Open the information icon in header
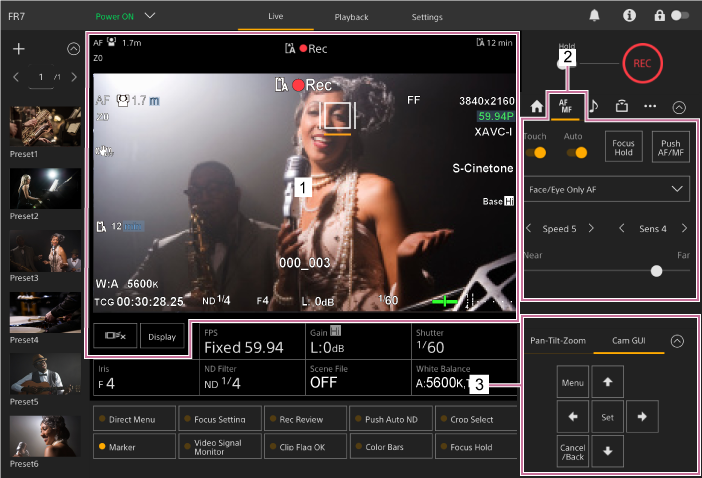 (629, 16)
